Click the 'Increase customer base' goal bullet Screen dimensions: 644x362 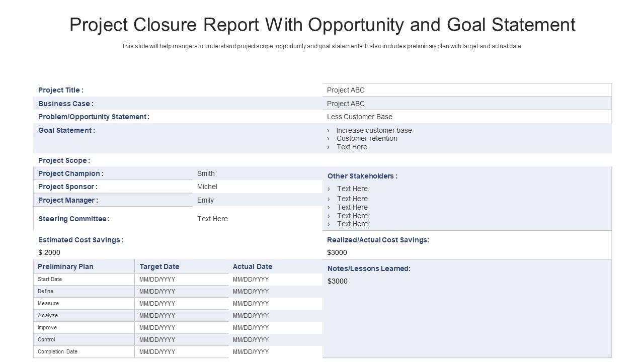click(x=374, y=130)
